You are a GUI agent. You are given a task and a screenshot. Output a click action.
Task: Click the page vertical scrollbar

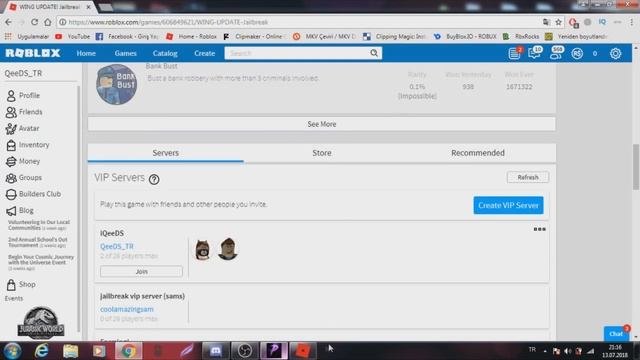point(636,167)
